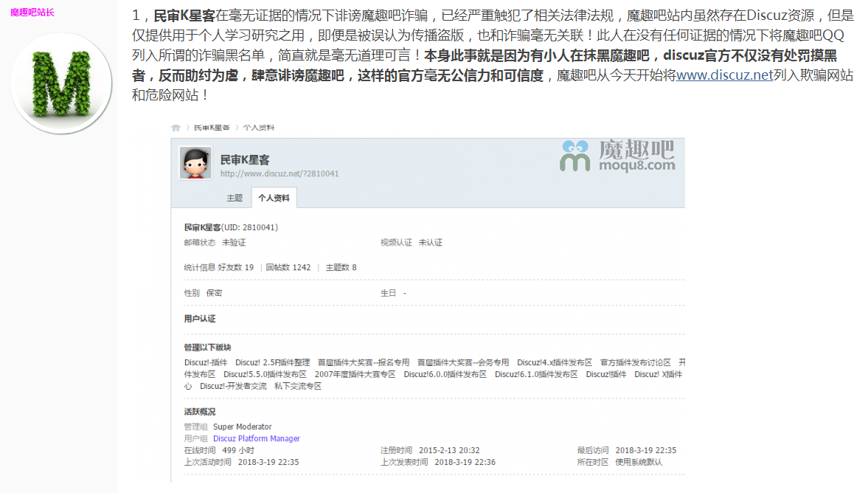Screen dimensions: 868x493
Task: Open the Discuz!6.0.0插件发布区 forum
Action: click(445, 374)
